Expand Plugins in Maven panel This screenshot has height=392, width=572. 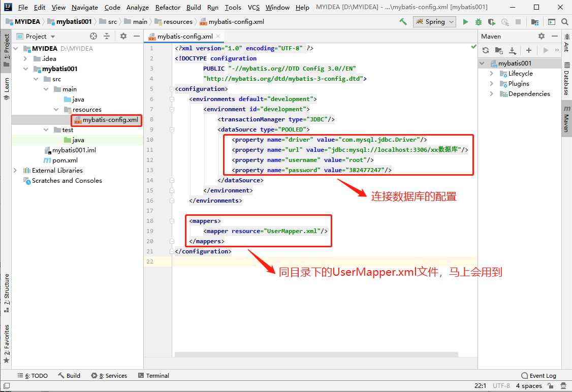pyautogui.click(x=491, y=83)
